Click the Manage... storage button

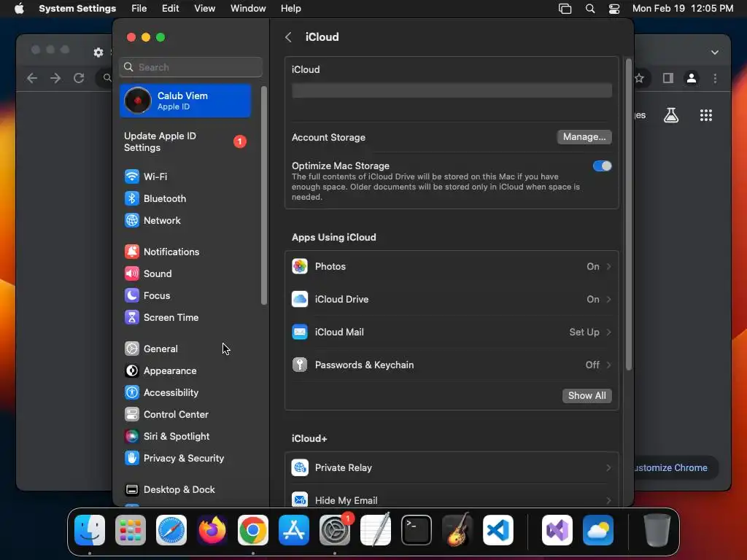[x=584, y=137]
